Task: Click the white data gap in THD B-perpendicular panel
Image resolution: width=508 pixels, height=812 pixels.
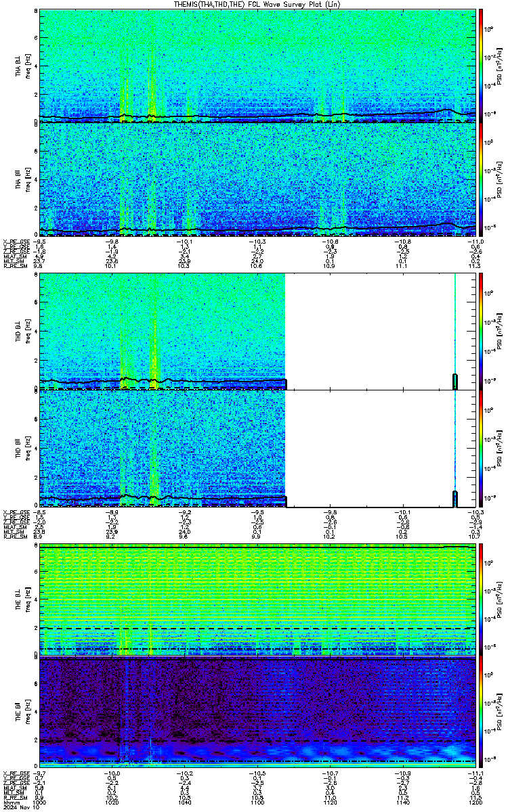Action: coord(370,331)
